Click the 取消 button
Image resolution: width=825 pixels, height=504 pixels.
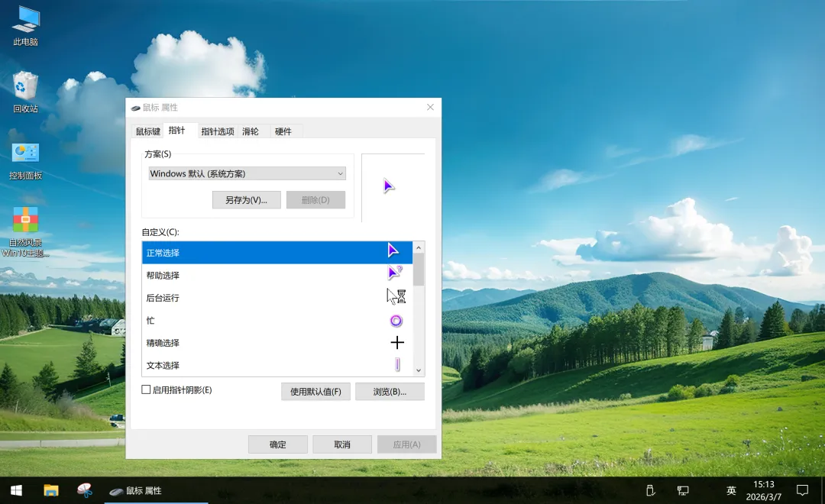342,444
